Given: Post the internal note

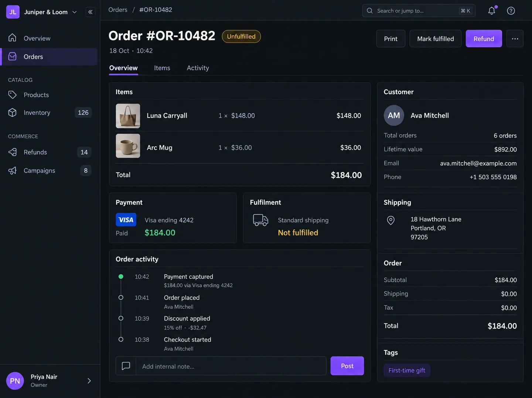Looking at the screenshot, I should (347, 366).
